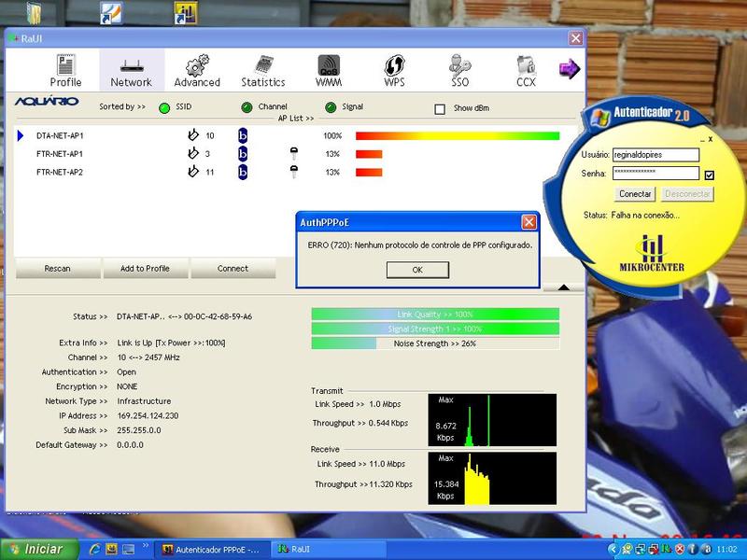The height and width of the screenshot is (560, 747).
Task: Click the purple next arrow in toolbar
Action: [x=569, y=69]
